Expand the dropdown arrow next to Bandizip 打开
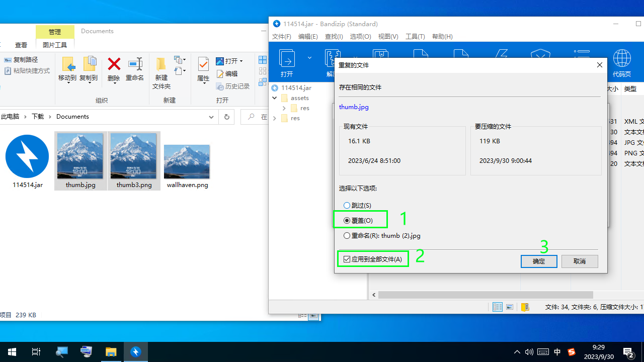This screenshot has width=644, height=362. [309, 58]
